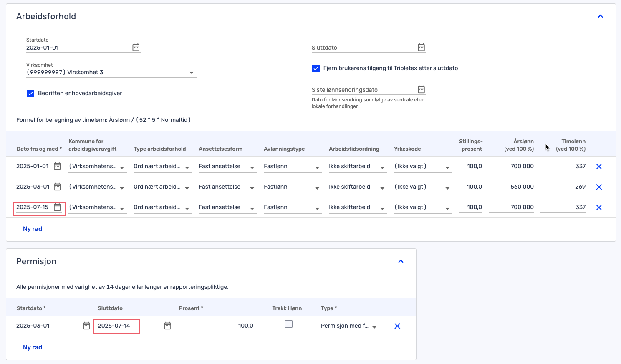Edit Årslønn 560 000 field
Image resolution: width=621 pixels, height=364 pixels.
(511, 187)
